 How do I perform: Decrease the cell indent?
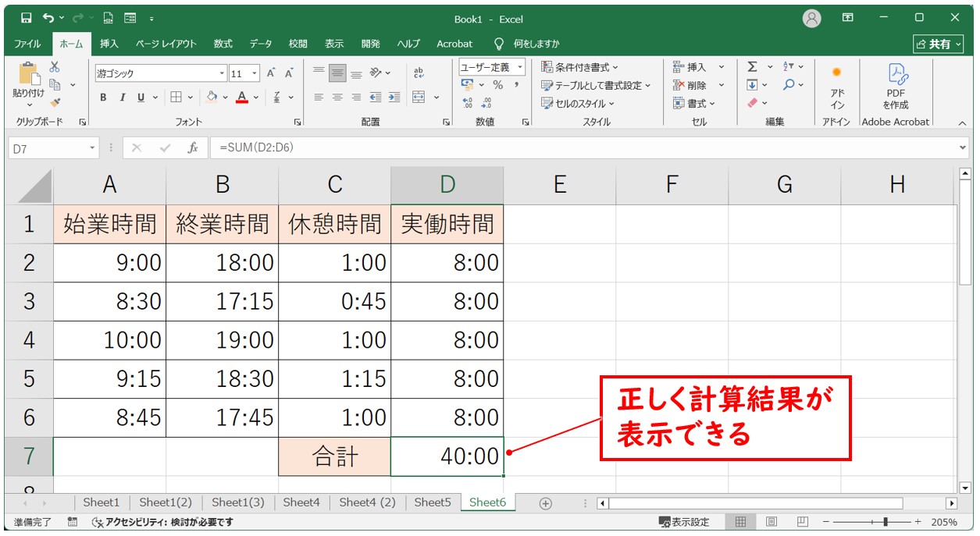[376, 98]
